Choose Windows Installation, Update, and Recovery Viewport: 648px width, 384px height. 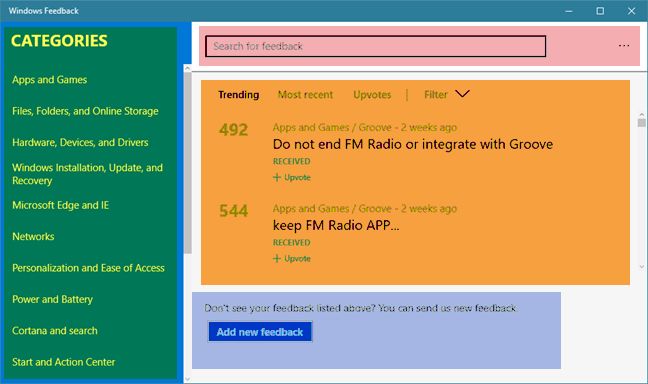tap(87, 174)
